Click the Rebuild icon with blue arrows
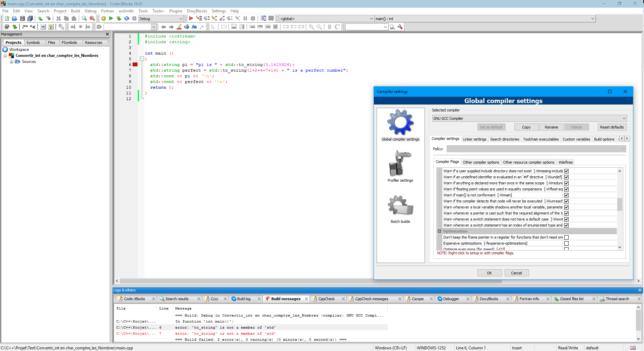This screenshot has width=644, height=351. 127,19
